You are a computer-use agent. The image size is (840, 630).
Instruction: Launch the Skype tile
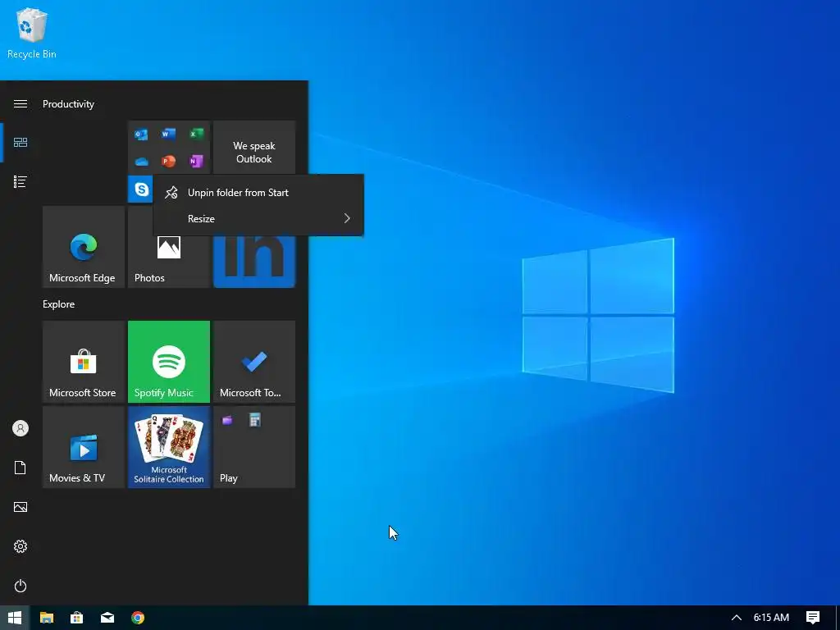point(141,189)
